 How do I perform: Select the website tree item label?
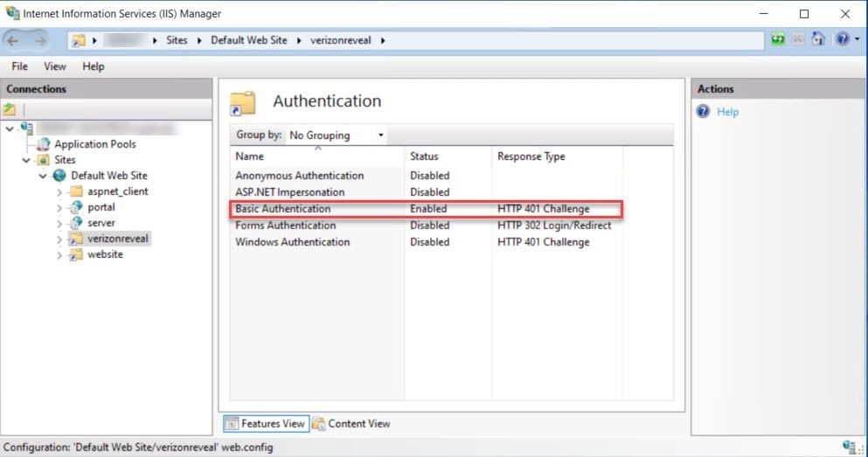[105, 254]
